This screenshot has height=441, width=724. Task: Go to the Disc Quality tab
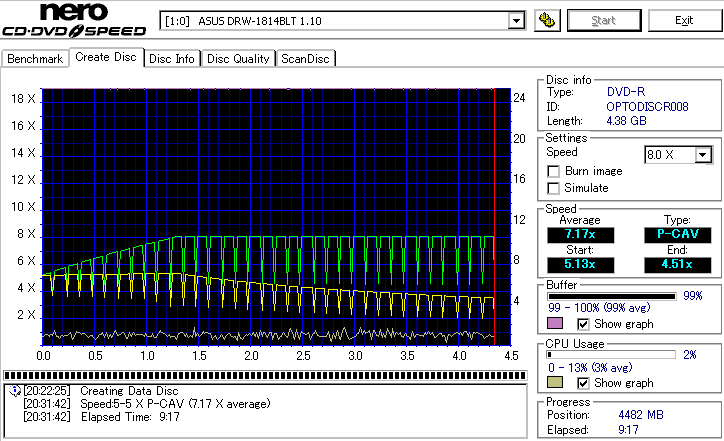click(x=238, y=59)
